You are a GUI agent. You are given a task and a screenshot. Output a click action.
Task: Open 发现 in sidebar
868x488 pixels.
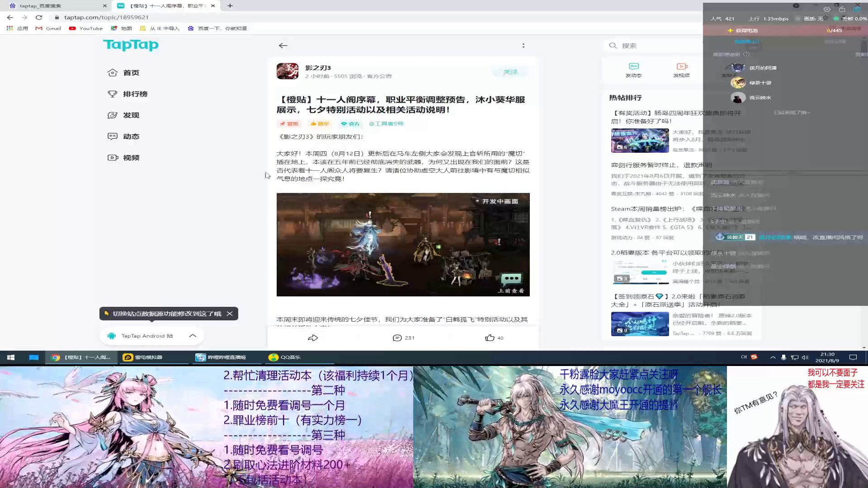coord(123,115)
